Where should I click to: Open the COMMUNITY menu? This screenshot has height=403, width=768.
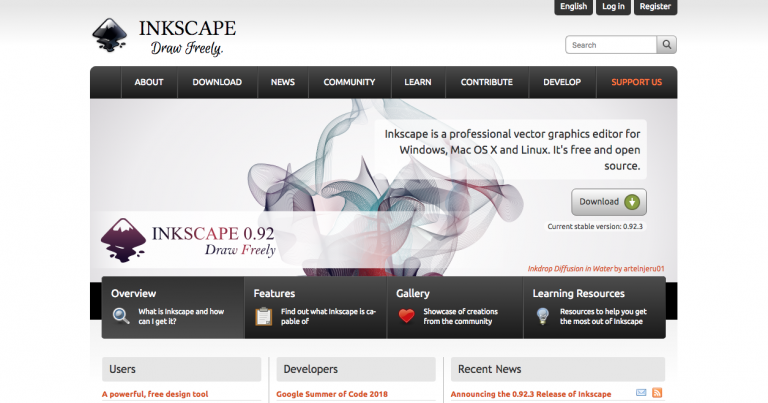click(349, 82)
